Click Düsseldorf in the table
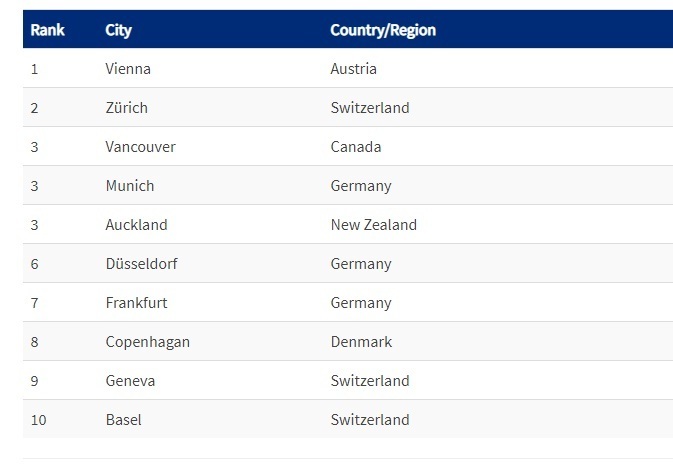The image size is (673, 466). coord(141,264)
